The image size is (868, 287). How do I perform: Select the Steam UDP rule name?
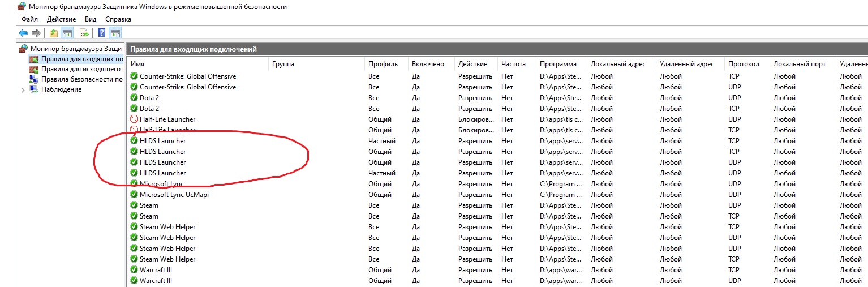(149, 205)
